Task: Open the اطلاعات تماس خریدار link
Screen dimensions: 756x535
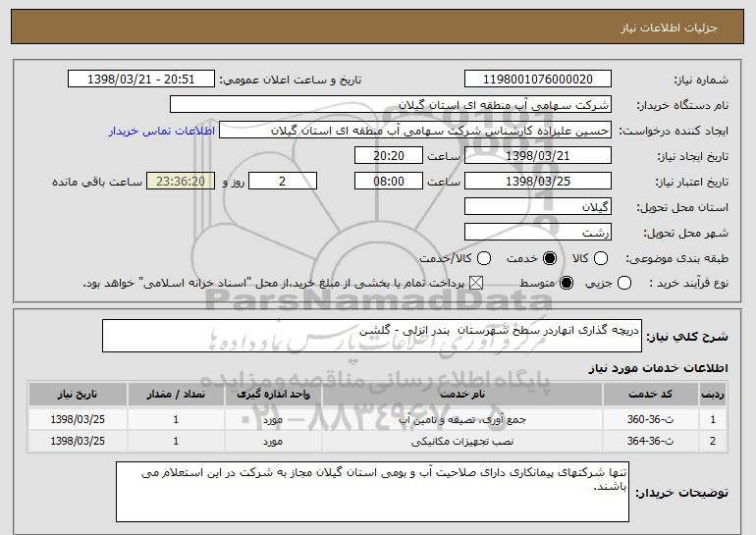Action: tap(162, 132)
